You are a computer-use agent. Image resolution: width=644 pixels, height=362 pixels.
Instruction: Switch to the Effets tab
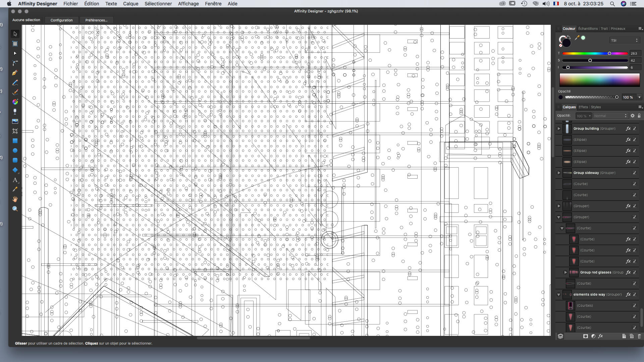coord(583,107)
